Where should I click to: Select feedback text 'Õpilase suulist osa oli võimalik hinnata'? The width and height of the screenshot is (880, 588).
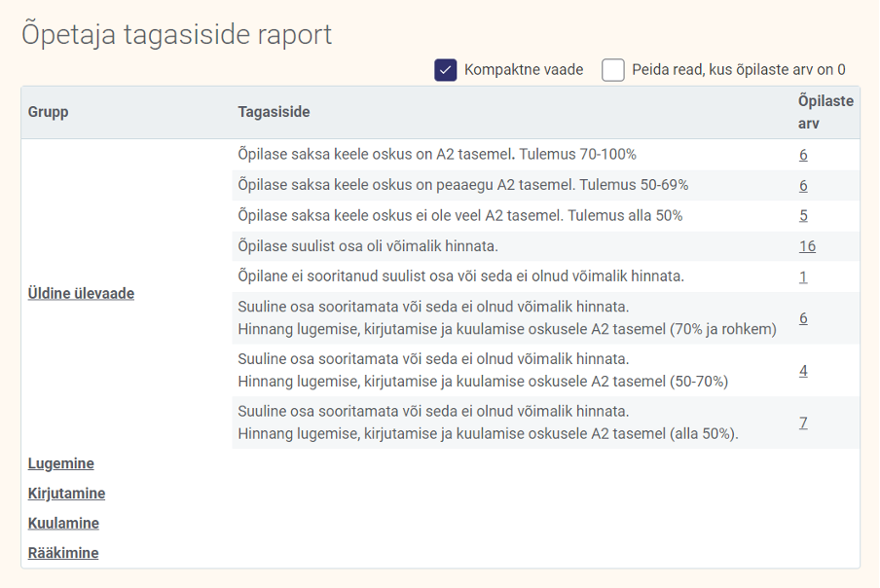368,246
